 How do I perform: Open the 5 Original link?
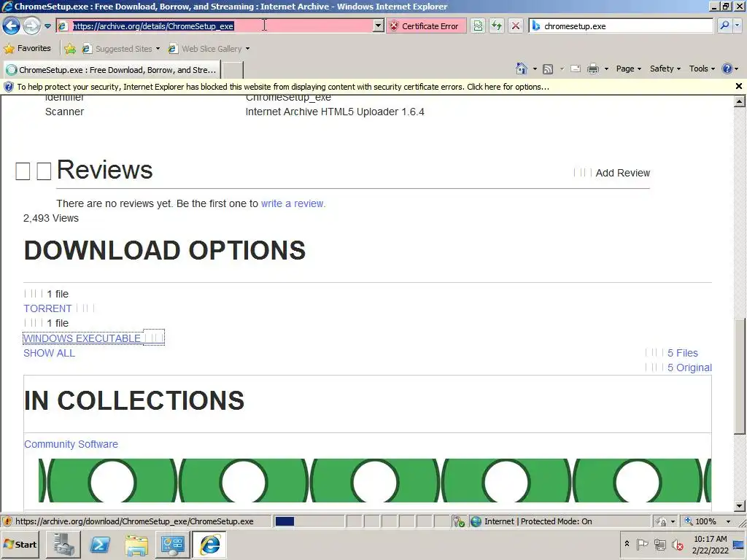click(689, 367)
